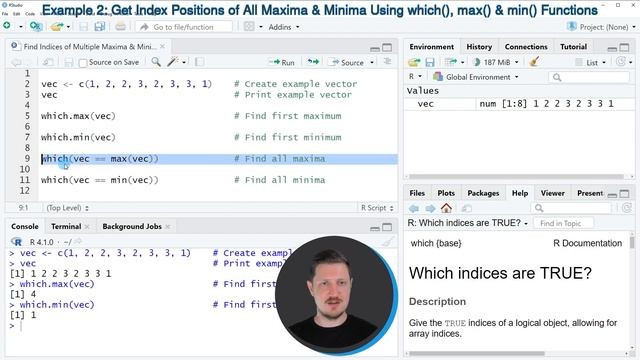Open the Plots tab
The width and height of the screenshot is (640, 360).
pyautogui.click(x=446, y=193)
